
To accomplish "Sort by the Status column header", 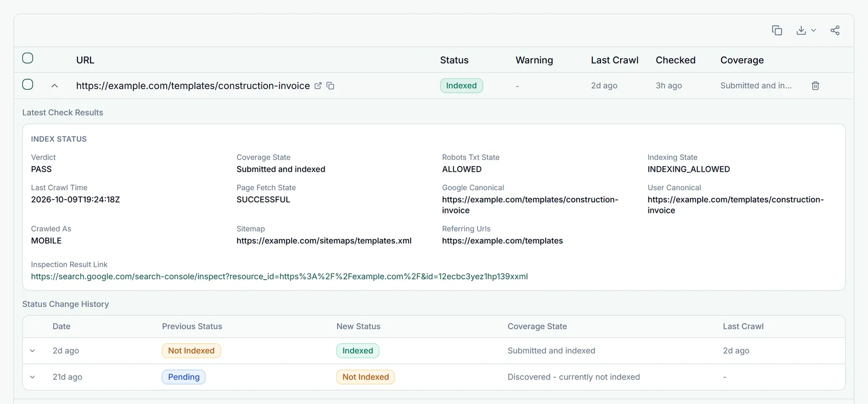I will 454,60.
